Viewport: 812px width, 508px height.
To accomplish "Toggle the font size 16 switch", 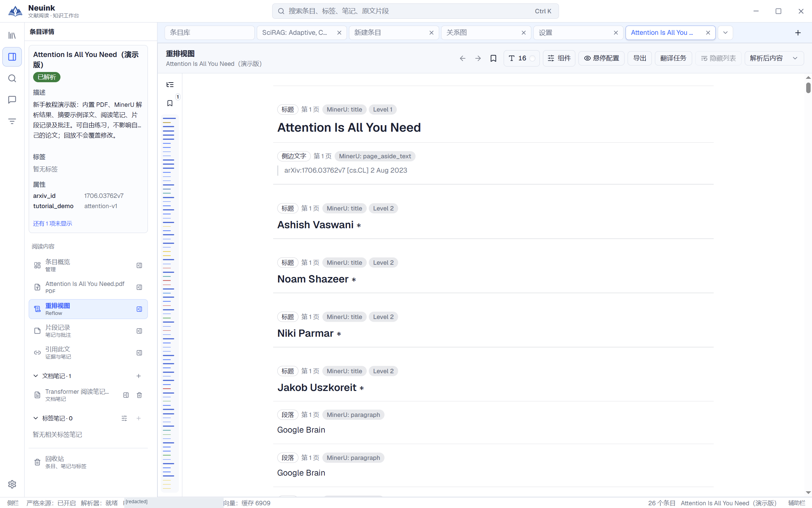I will tap(532, 58).
